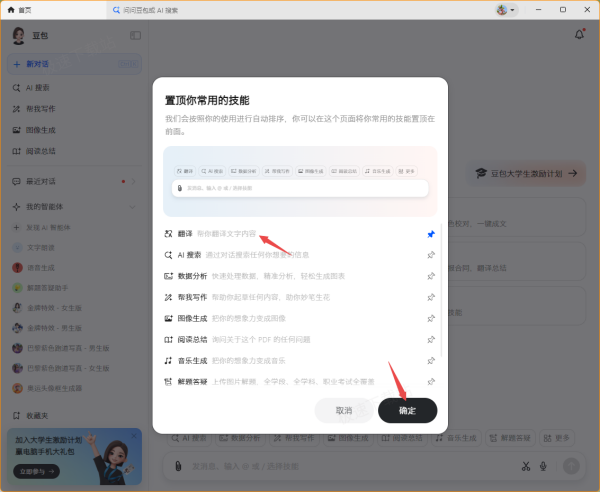Pin the 音乐生成 skill
This screenshot has height=492, width=600.
(x=431, y=360)
